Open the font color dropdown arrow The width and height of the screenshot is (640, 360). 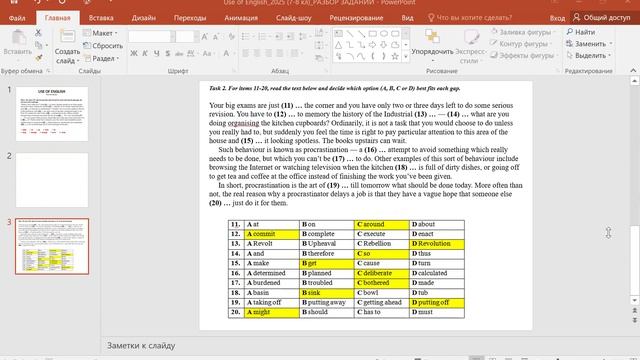pyautogui.click(x=234, y=53)
